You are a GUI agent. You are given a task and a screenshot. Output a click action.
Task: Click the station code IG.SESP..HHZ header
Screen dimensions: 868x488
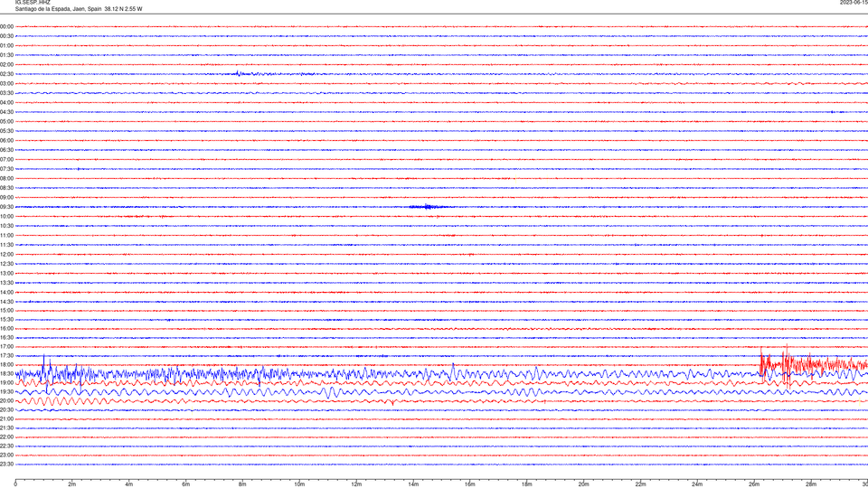click(x=33, y=3)
